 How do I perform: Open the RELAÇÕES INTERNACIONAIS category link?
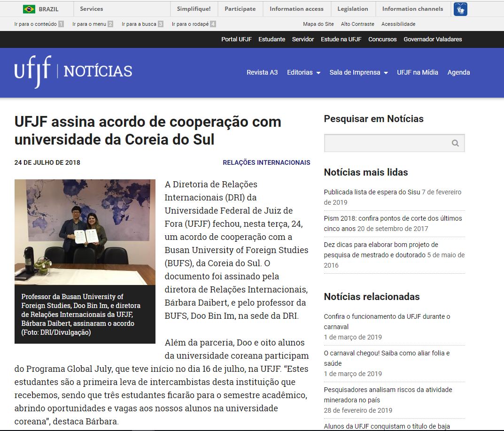click(266, 162)
